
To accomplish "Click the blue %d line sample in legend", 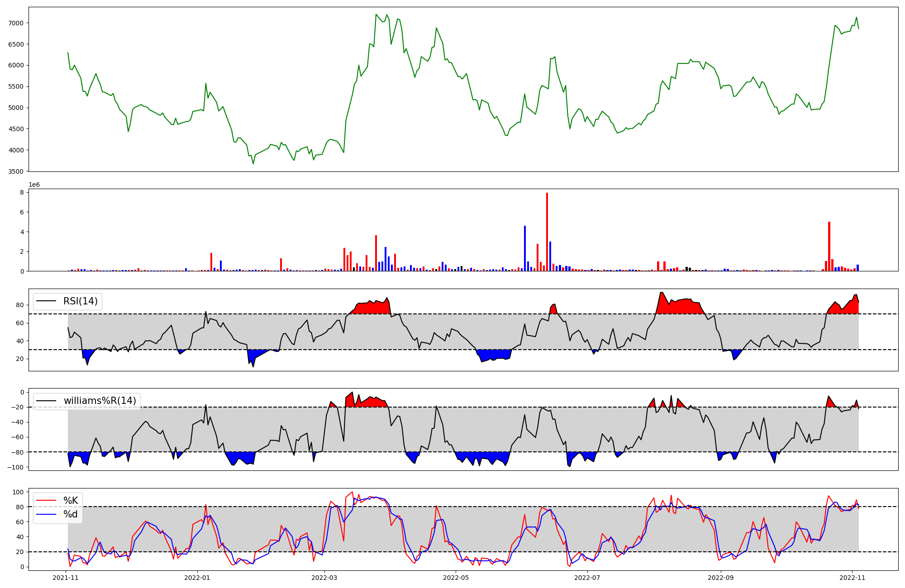I will pyautogui.click(x=46, y=514).
